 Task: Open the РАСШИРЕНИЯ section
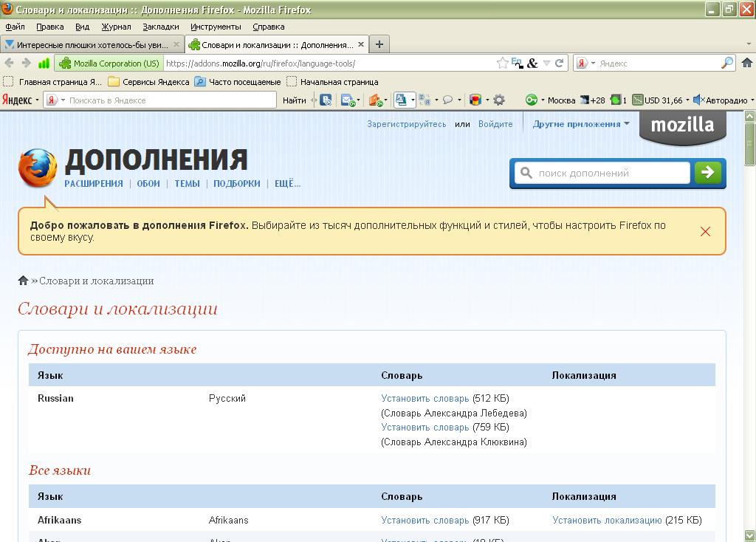pos(94,184)
